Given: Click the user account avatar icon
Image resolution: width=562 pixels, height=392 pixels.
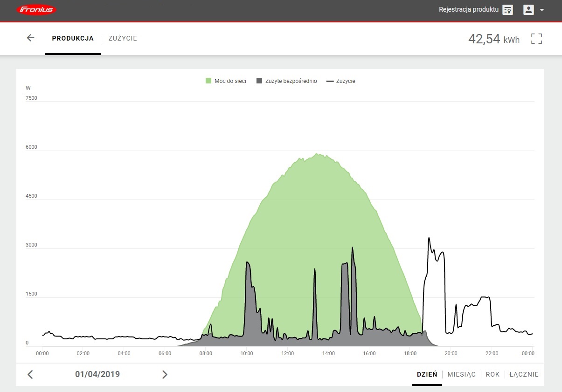Looking at the screenshot, I should (528, 10).
